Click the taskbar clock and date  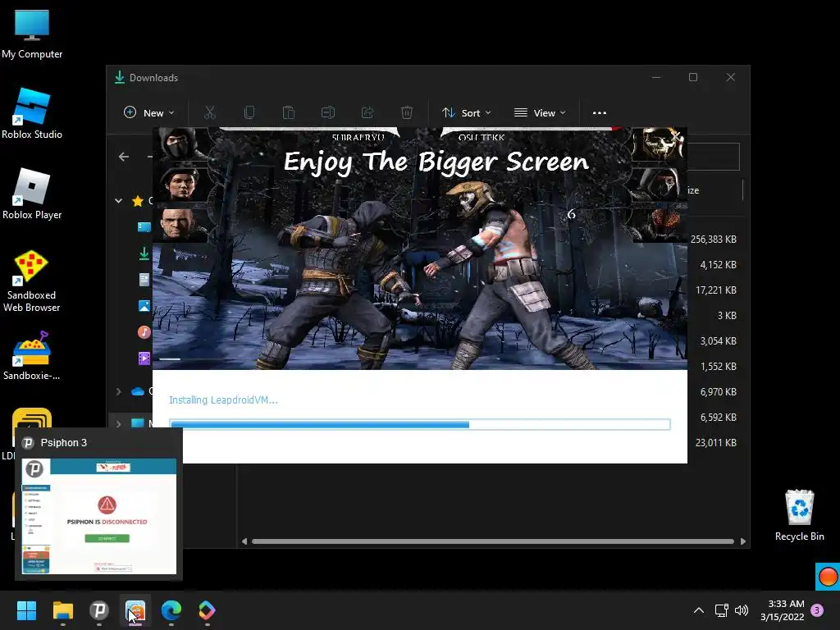782,610
